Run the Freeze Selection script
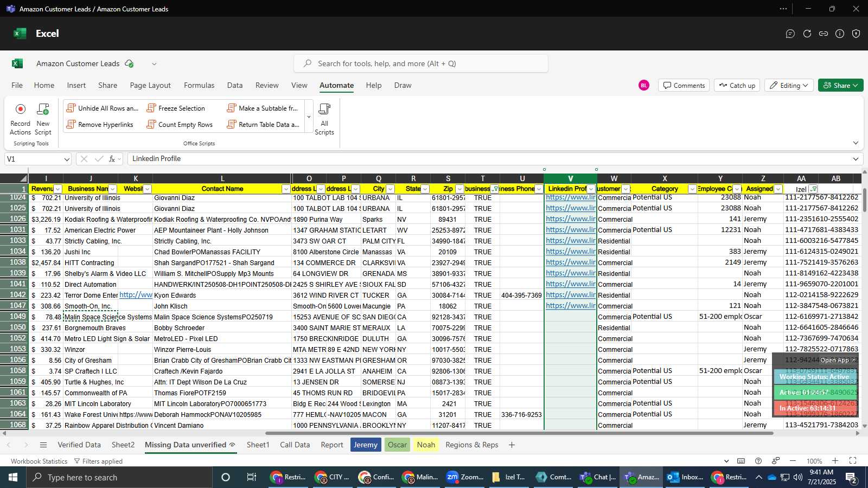 (x=176, y=108)
